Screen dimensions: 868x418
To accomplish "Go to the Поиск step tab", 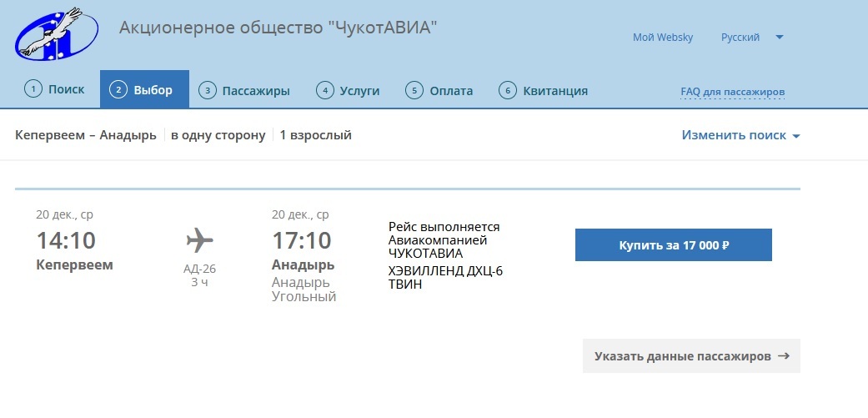I will (54, 89).
